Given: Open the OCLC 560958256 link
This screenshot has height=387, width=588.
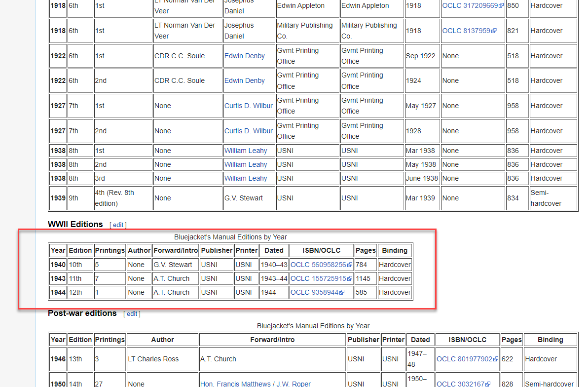Looking at the screenshot, I should pos(318,265).
